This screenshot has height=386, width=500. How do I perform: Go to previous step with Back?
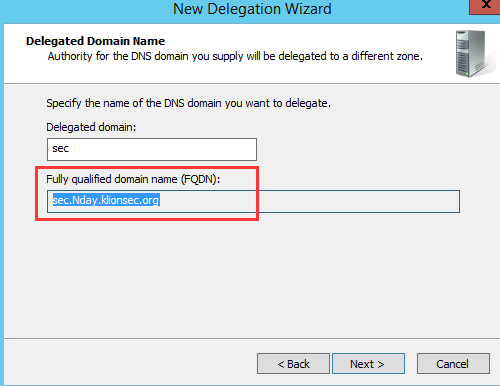(x=293, y=364)
